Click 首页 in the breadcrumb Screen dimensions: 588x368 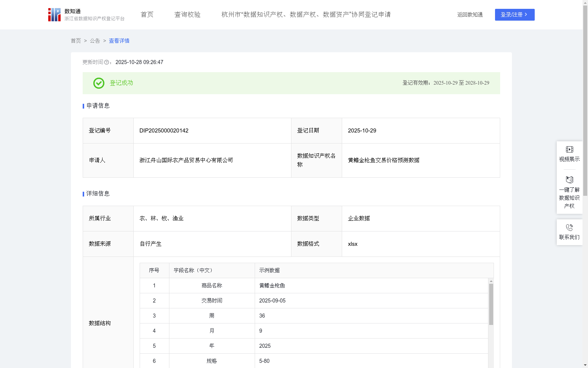click(x=76, y=41)
